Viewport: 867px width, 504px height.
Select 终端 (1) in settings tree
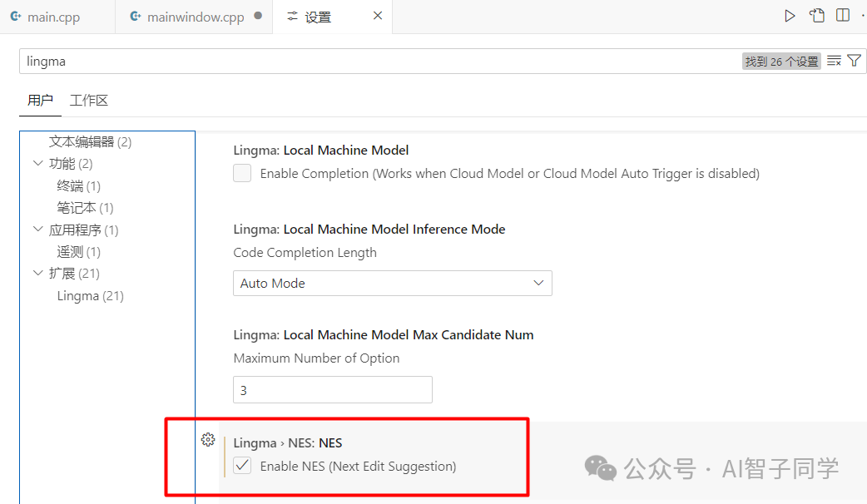tap(78, 185)
